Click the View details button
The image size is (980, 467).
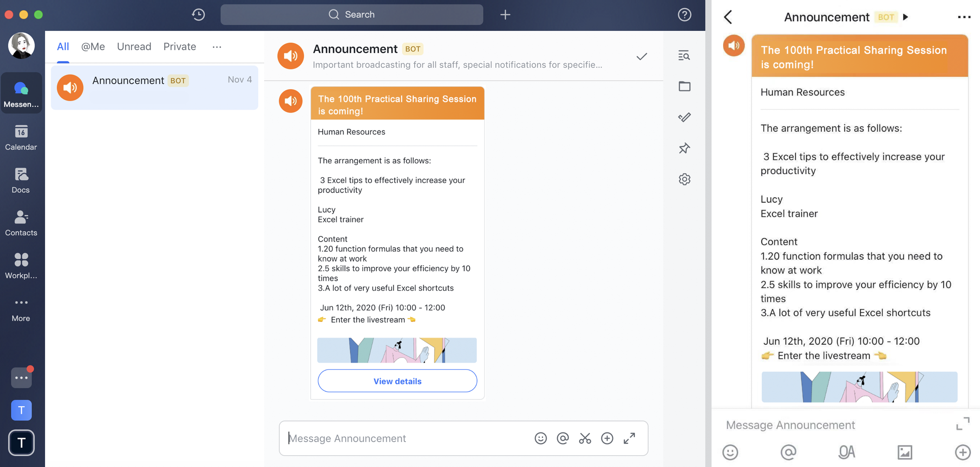[x=397, y=381]
